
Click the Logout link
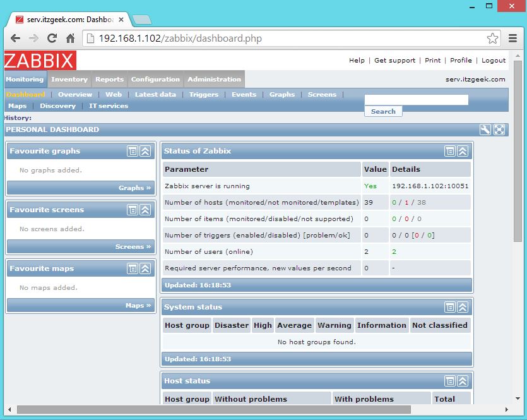[494, 60]
